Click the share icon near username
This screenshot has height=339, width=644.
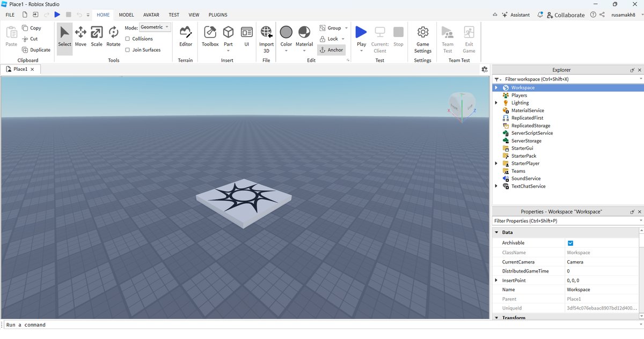coord(602,14)
